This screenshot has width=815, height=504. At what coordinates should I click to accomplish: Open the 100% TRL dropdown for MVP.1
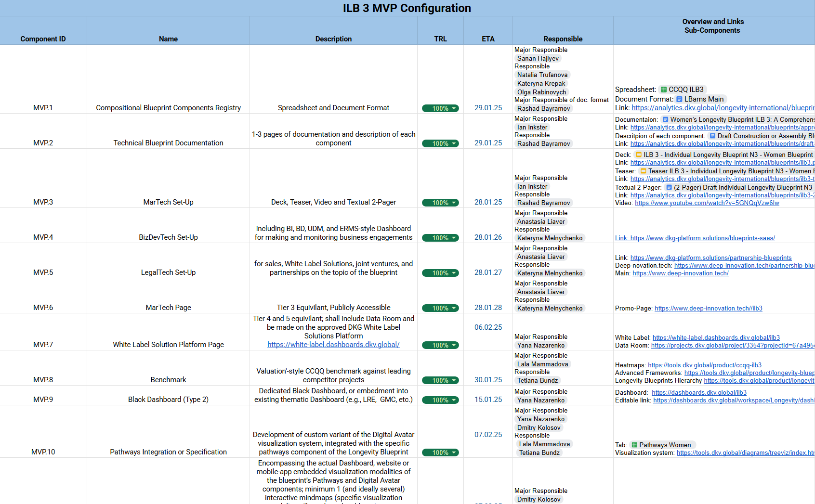454,108
